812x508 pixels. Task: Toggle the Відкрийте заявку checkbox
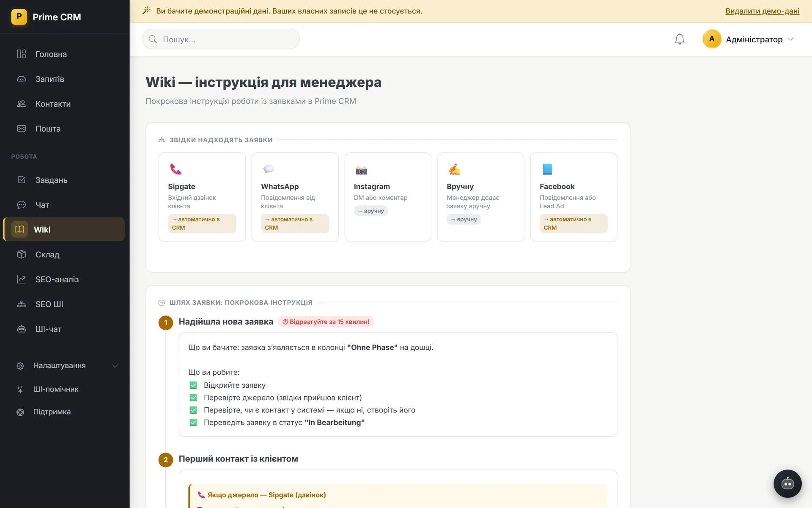pyautogui.click(x=193, y=385)
